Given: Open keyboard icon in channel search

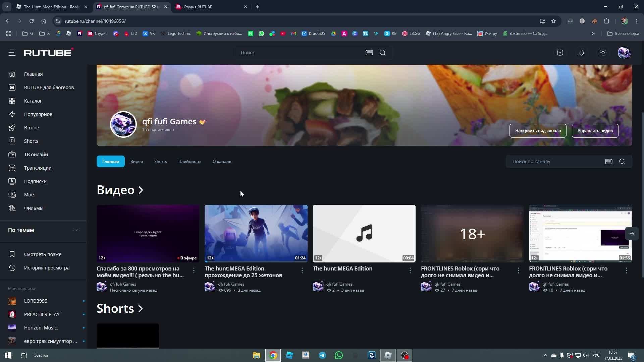Looking at the screenshot, I should [609, 162].
